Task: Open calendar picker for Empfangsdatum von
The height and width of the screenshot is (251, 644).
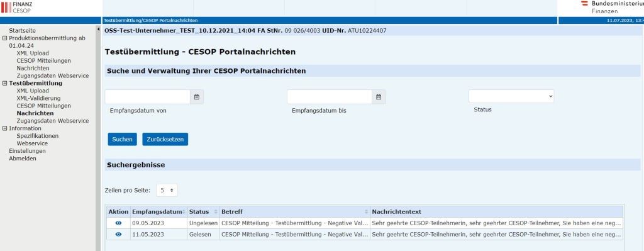Action: click(197, 97)
